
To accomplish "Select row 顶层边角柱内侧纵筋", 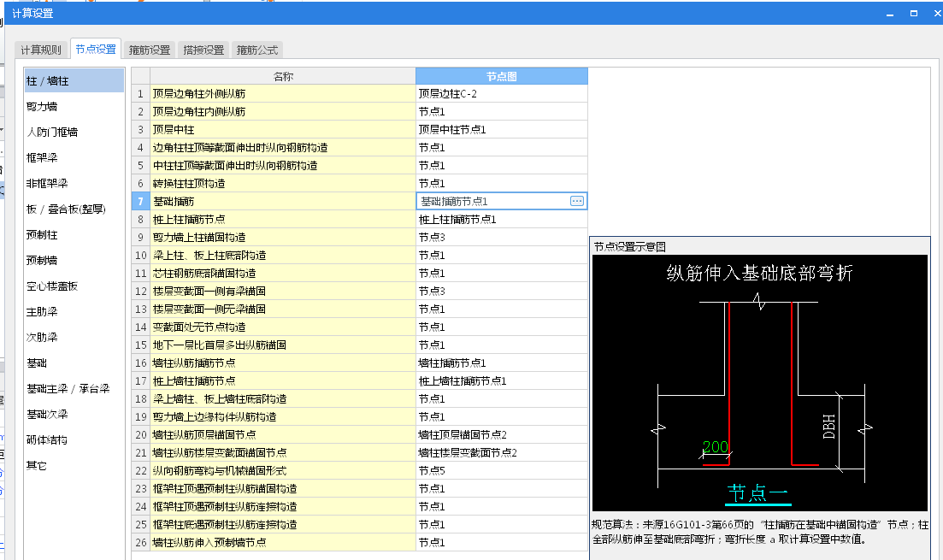I will tap(283, 112).
